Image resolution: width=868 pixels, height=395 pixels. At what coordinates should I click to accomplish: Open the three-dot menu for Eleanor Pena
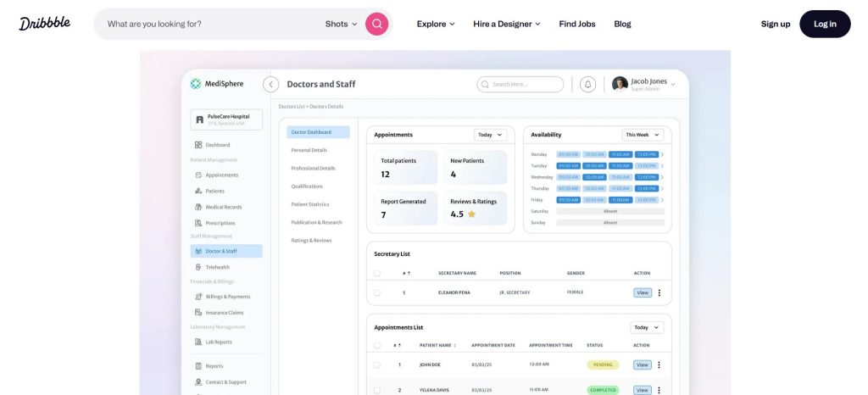tap(659, 292)
